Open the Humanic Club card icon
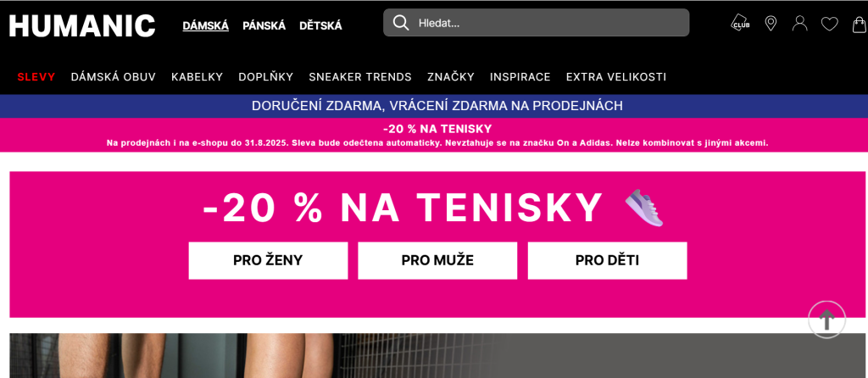 click(740, 23)
